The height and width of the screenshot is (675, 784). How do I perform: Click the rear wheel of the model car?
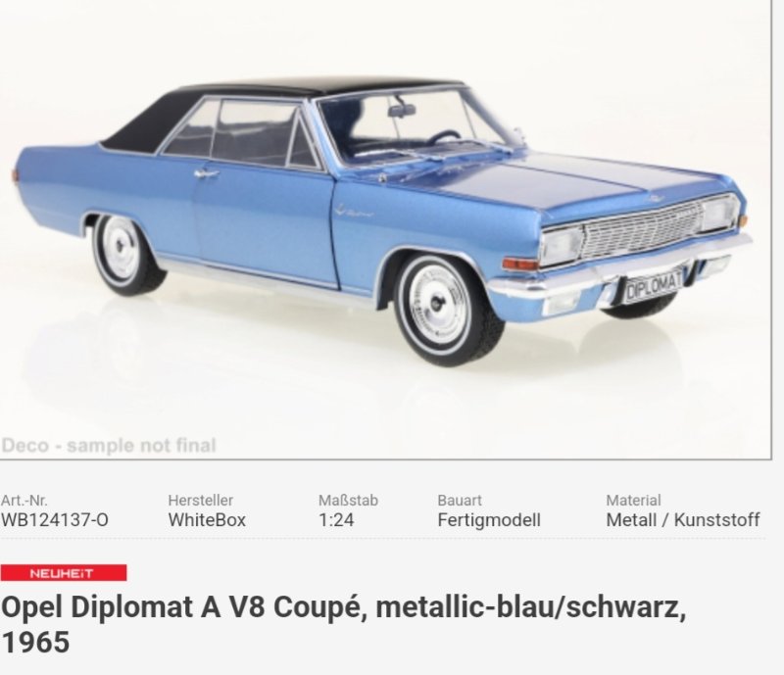tap(126, 253)
